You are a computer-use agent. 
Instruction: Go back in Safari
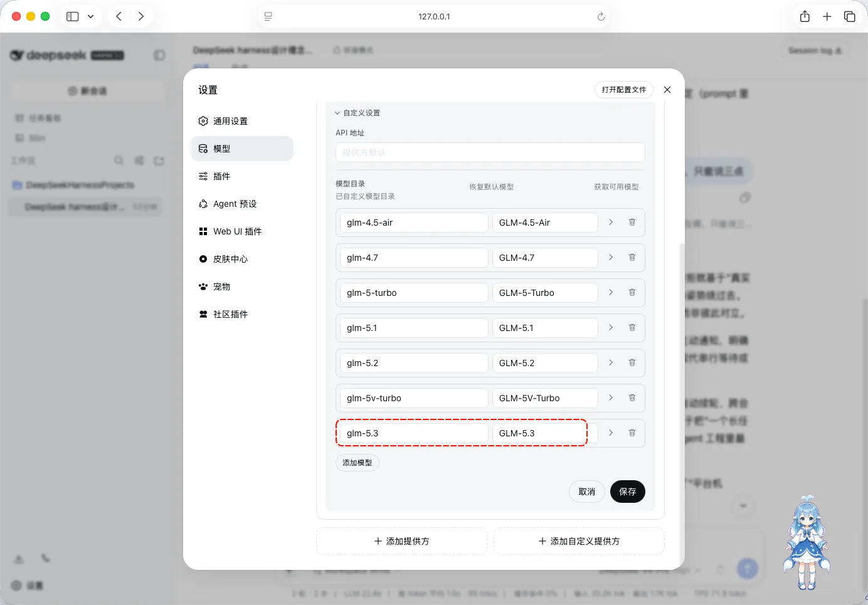coord(119,16)
